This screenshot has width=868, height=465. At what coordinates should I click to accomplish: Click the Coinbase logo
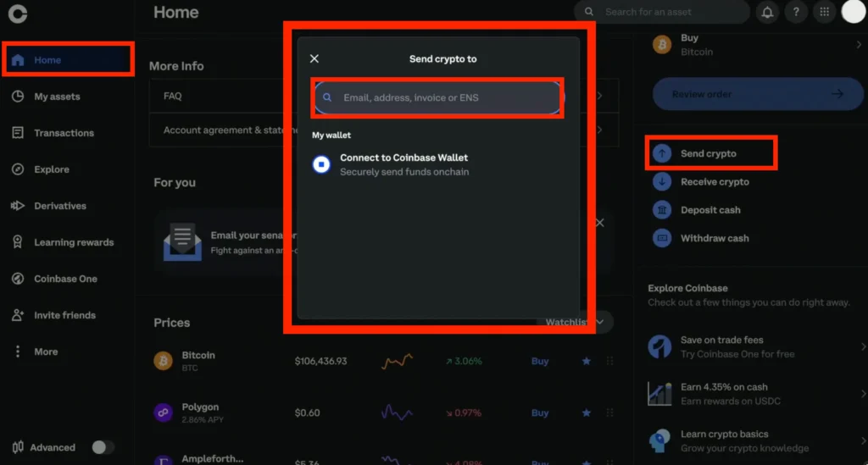click(17, 13)
